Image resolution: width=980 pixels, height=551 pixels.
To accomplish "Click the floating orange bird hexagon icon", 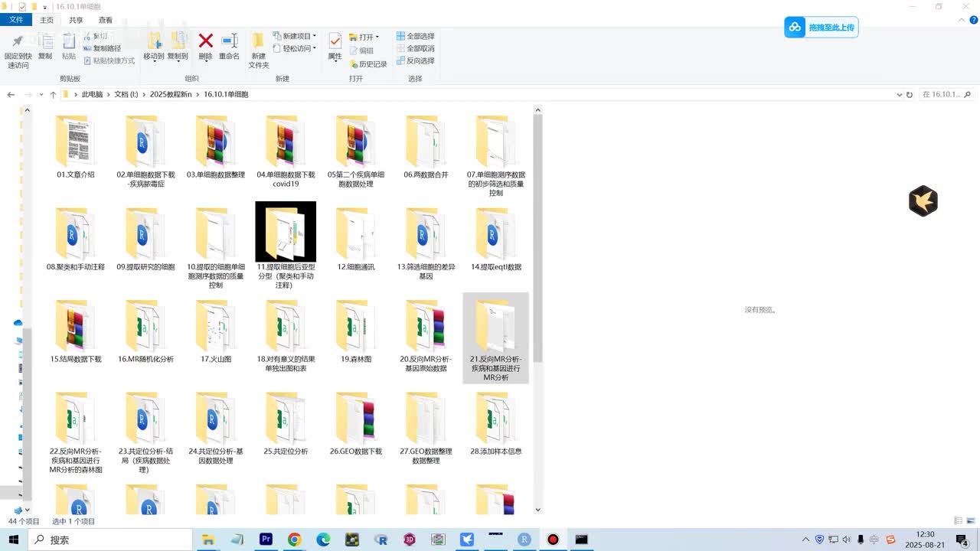I will pyautogui.click(x=923, y=201).
